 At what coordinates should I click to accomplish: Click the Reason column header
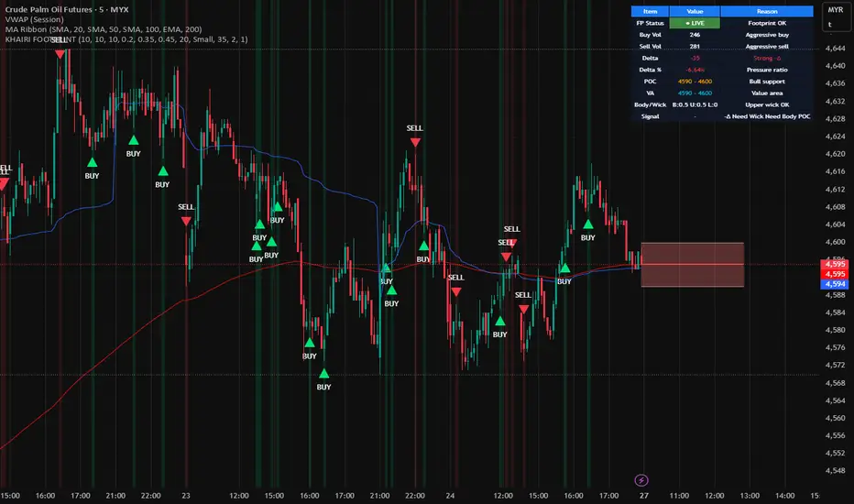pyautogui.click(x=767, y=11)
